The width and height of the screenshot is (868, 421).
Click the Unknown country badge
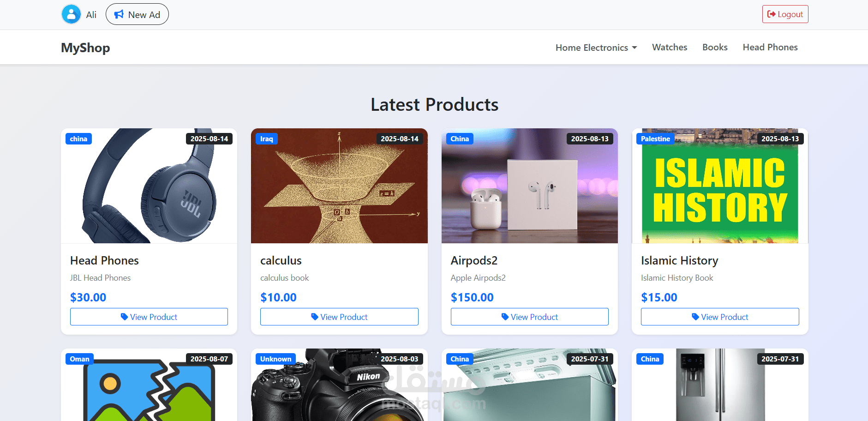point(275,359)
